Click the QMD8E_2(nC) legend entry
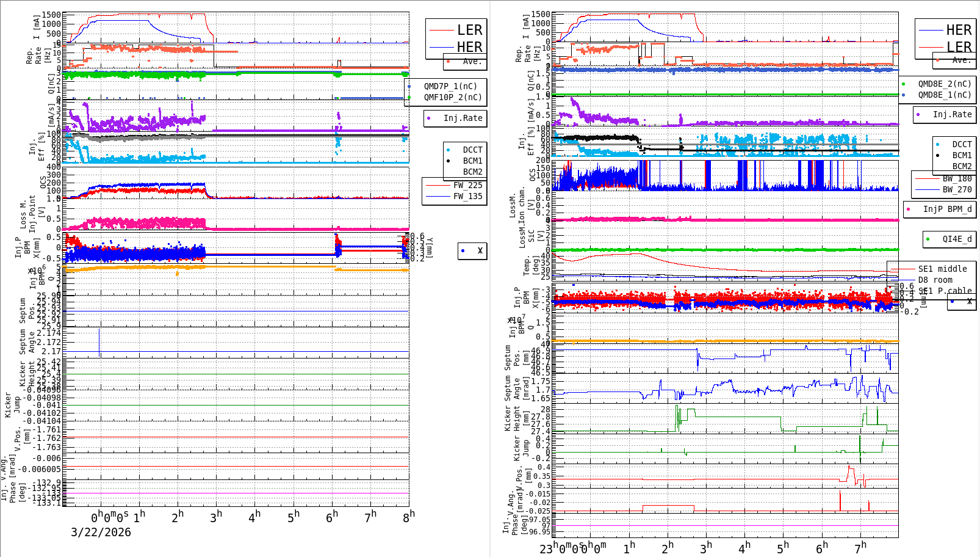980x557 pixels. point(945,84)
